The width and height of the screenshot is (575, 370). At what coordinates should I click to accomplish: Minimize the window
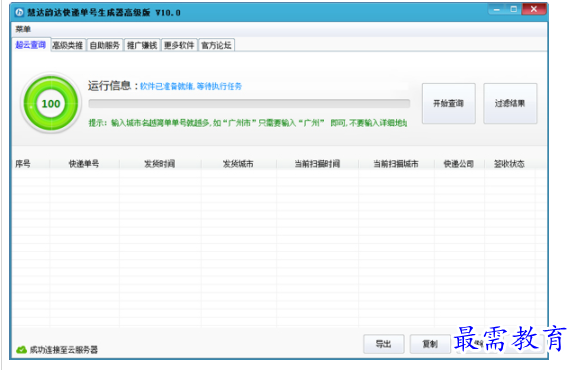[497, 10]
